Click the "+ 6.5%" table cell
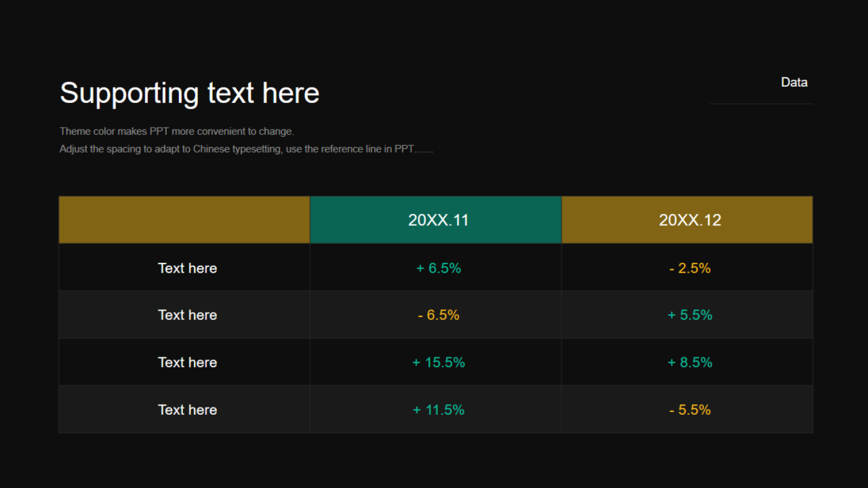Screen dimensions: 868x488 click(438, 268)
